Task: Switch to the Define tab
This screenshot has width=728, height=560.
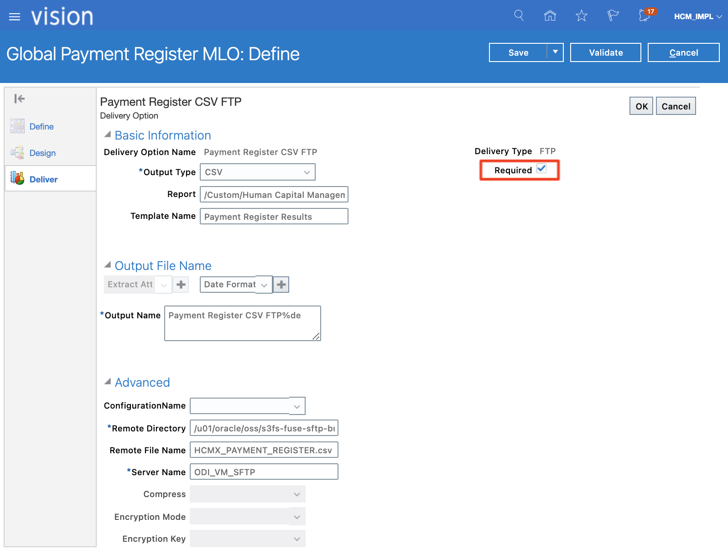Action: pos(42,127)
